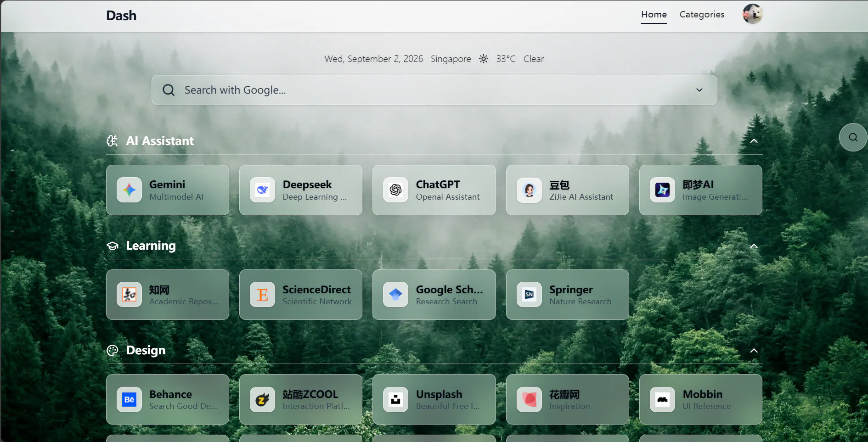Click the Learning heading text

pos(151,246)
